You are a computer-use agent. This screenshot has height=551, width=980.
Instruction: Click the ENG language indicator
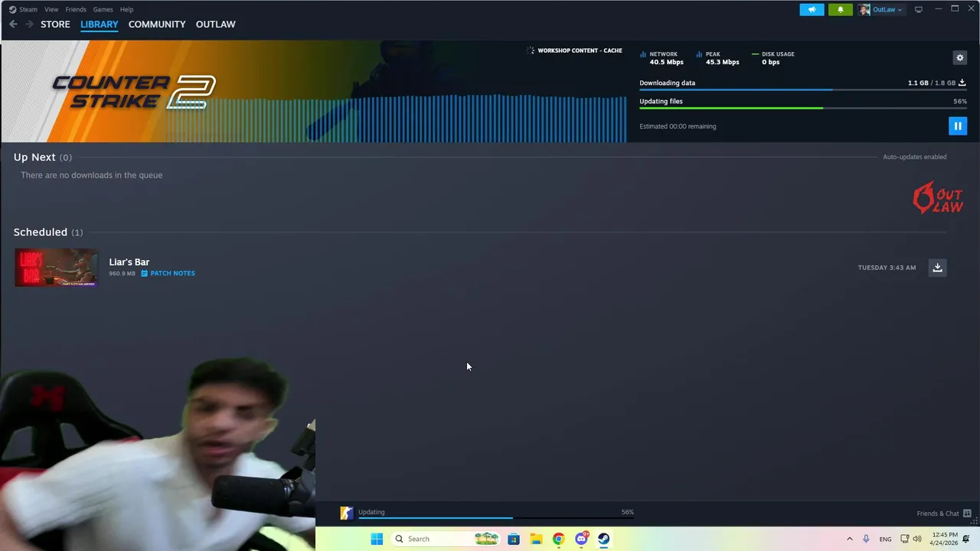tap(885, 539)
